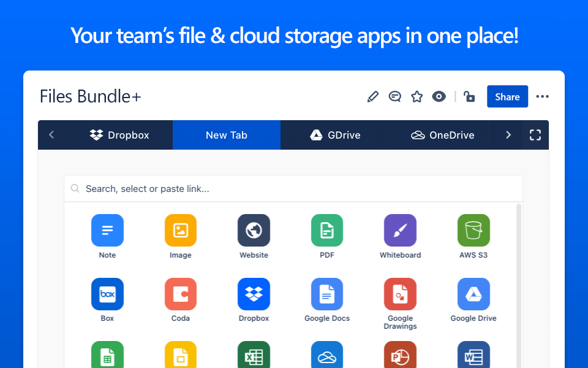Choose the Note app icon
Screen dimensions: 588x368
[x=107, y=230]
